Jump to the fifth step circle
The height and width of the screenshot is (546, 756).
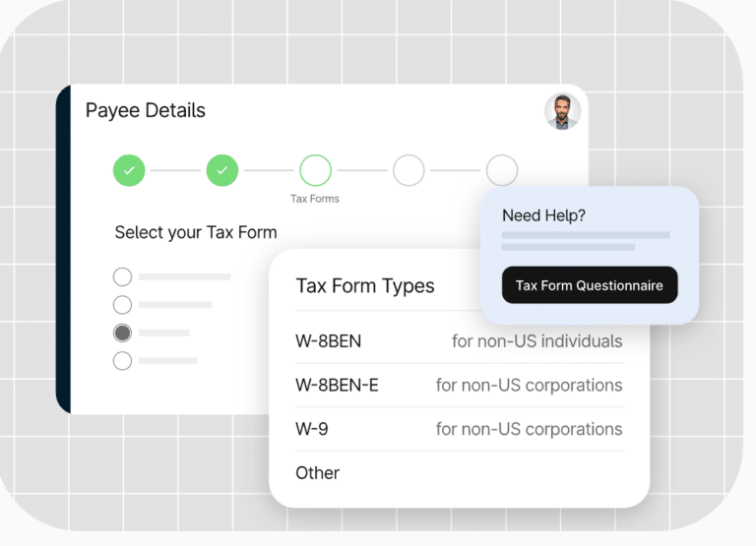(501, 170)
